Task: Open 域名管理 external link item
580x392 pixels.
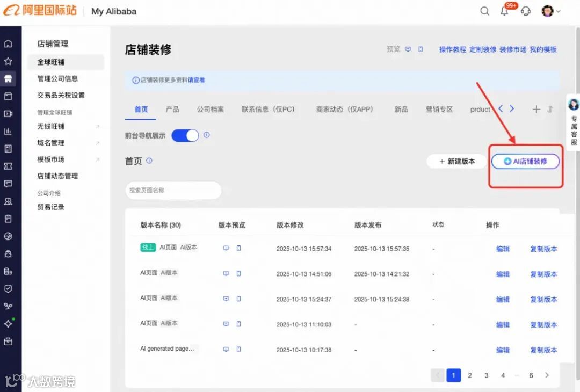Action: point(68,143)
